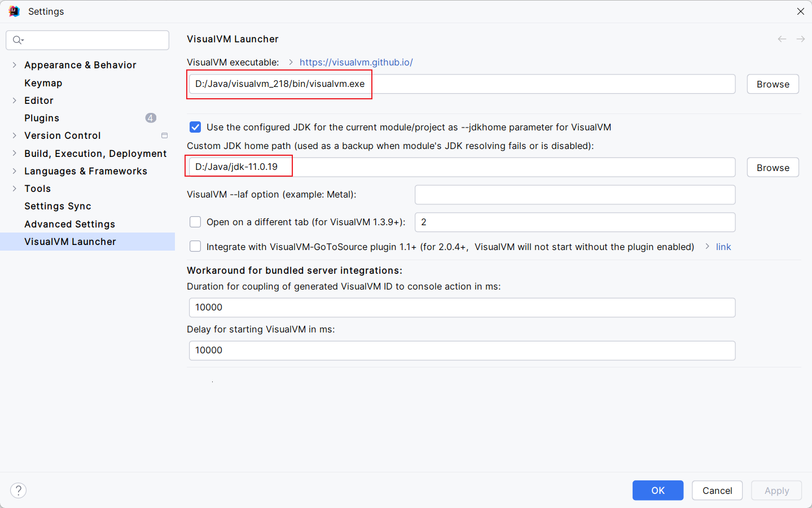The image size is (812, 508).
Task: Click the VisualVM --laf option field
Action: [574, 195]
